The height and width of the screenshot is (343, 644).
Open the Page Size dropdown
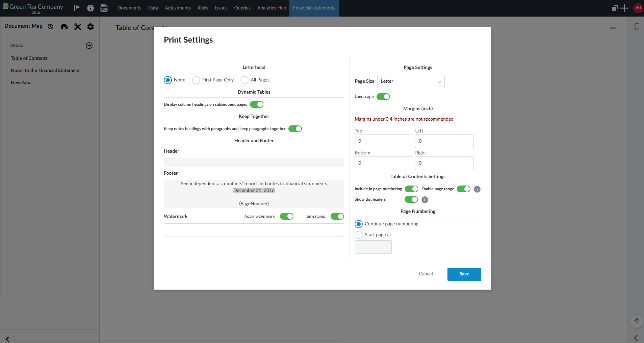pos(411,81)
